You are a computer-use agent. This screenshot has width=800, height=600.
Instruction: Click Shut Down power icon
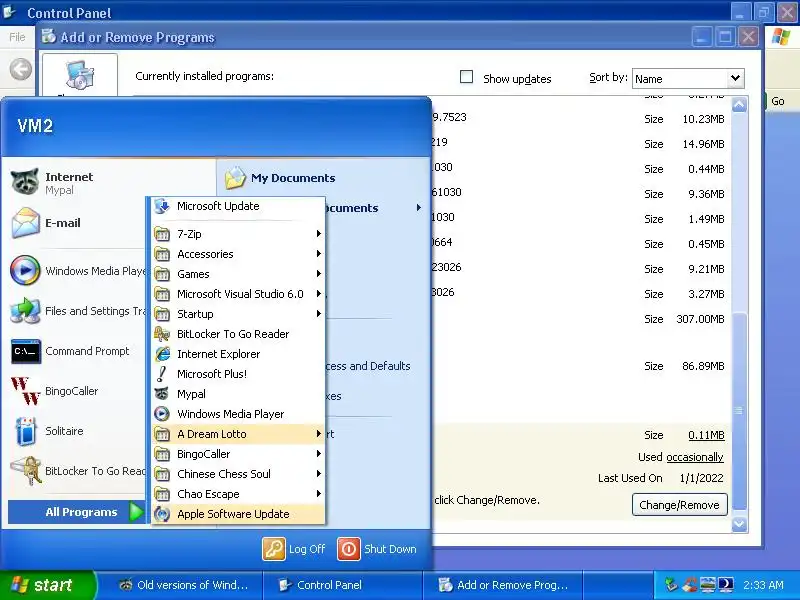tap(348, 549)
